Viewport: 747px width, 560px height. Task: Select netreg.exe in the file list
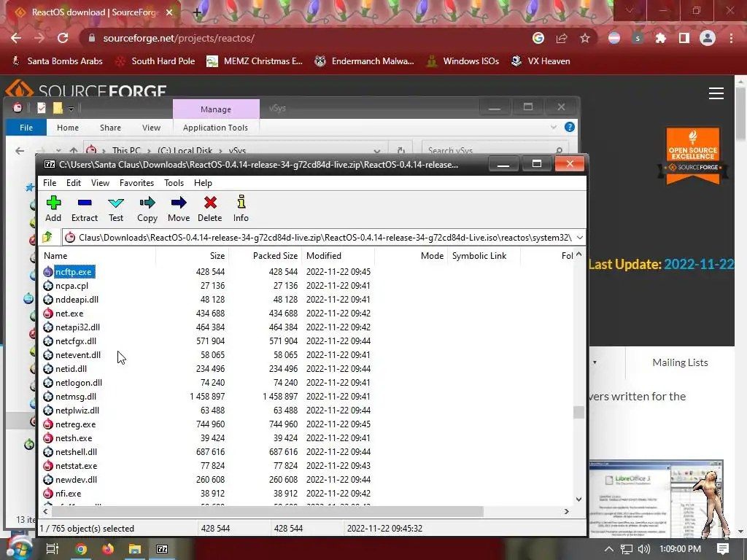75,424
